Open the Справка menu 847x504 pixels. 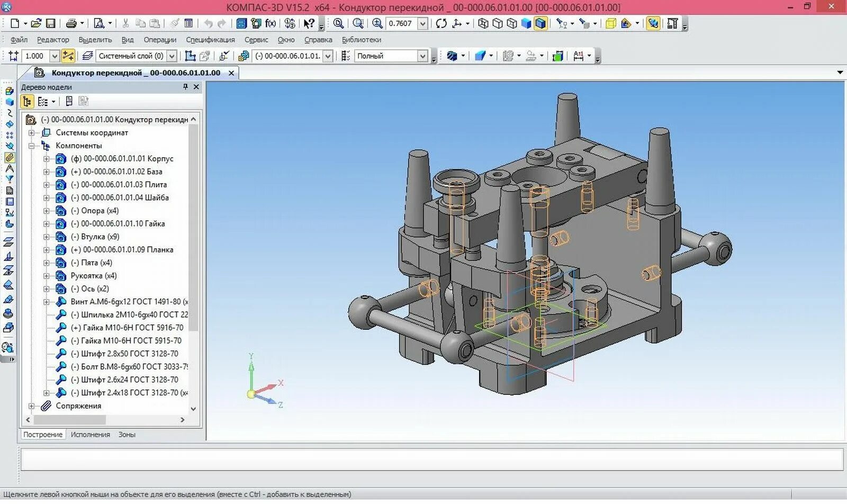(318, 40)
